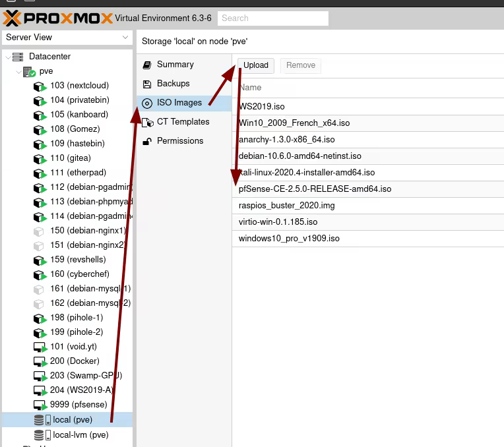This screenshot has width=504, height=447.
Task: Select 112 (debian-pgadmin) tree entry
Action: coord(67,187)
